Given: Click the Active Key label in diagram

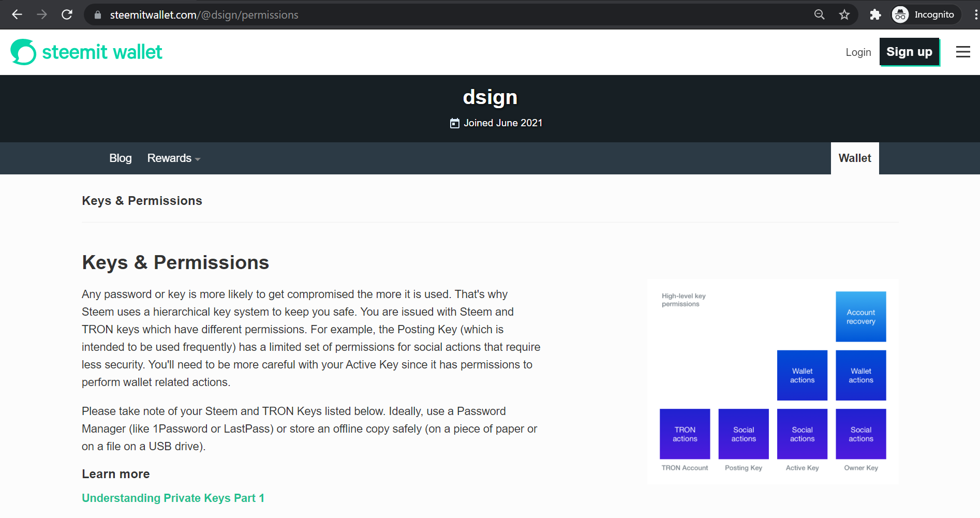Looking at the screenshot, I should 802,468.
